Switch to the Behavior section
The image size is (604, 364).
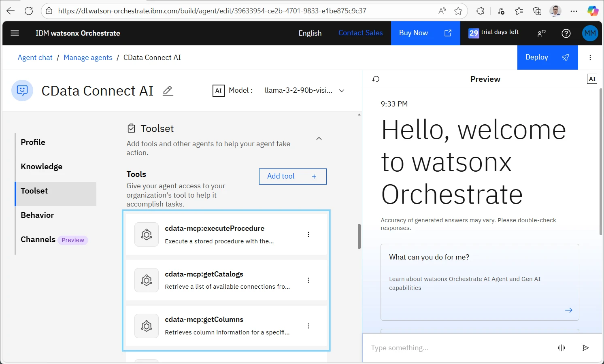(x=37, y=215)
